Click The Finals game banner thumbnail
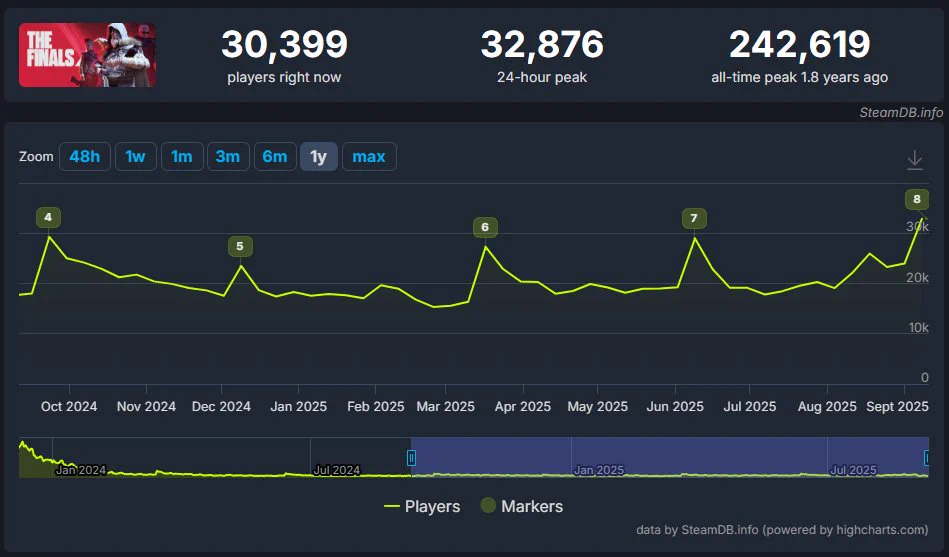 click(x=87, y=55)
